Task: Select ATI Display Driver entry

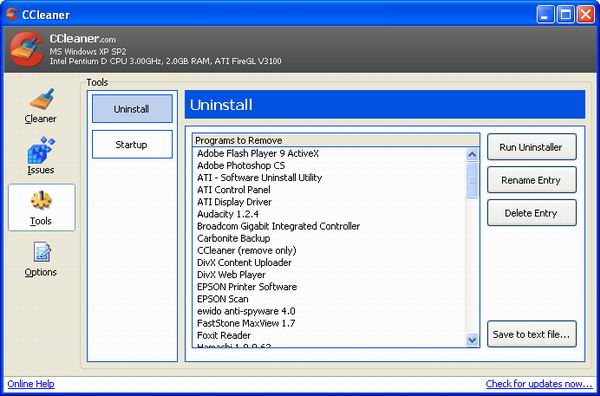Action: pyautogui.click(x=234, y=202)
